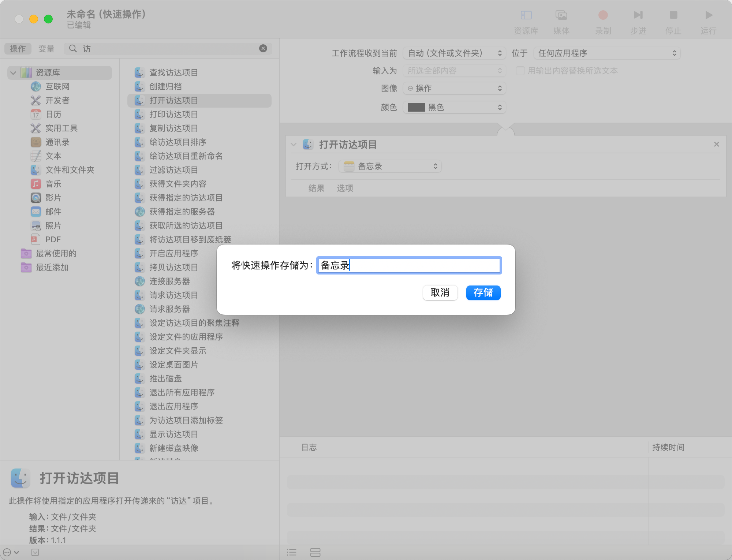
Task: Open the 打开方式 dropdown showing 备忘录
Action: (389, 166)
